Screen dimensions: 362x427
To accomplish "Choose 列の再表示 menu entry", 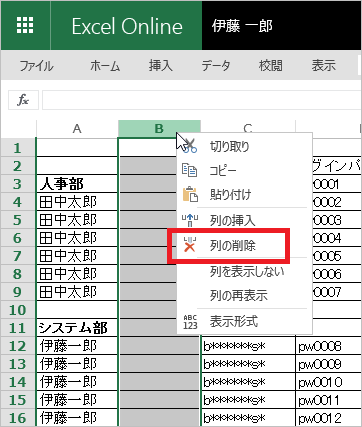I will point(238,295).
